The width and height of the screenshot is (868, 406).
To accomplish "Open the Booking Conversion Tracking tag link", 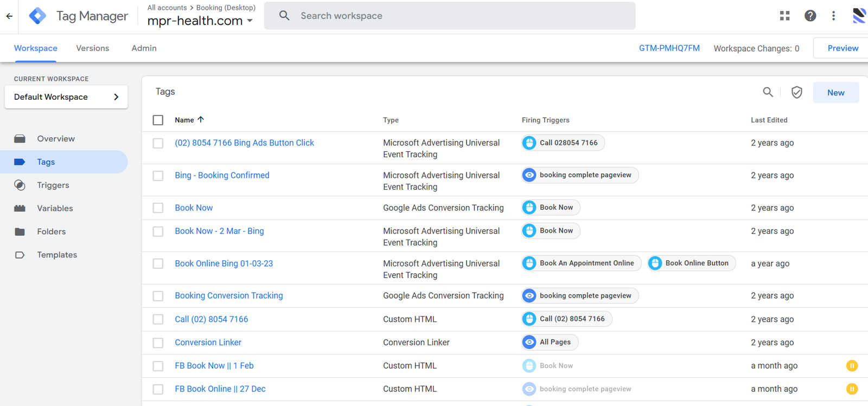I will [228, 295].
